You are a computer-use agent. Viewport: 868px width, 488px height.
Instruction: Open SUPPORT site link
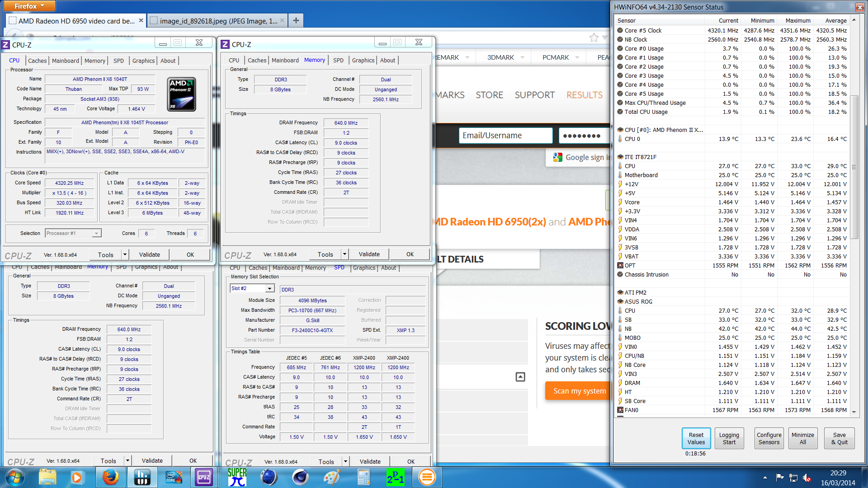(x=534, y=95)
